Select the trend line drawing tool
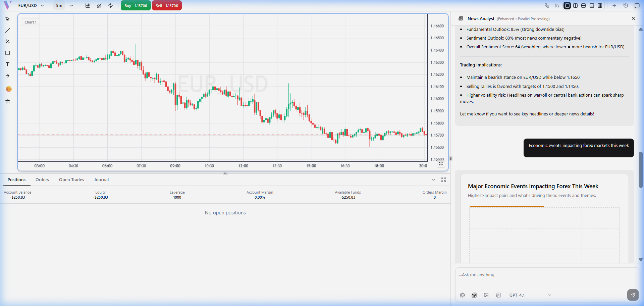The image size is (644, 306). point(7,31)
